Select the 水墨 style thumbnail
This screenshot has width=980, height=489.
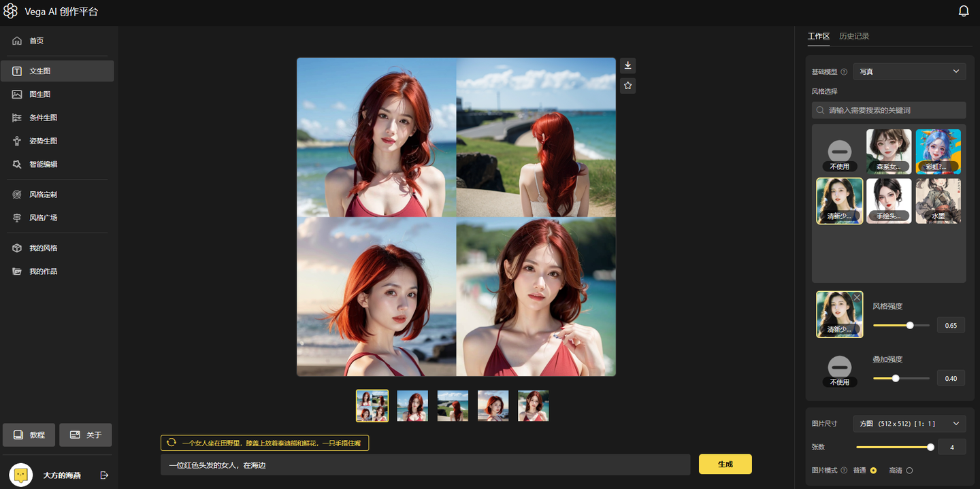click(938, 201)
